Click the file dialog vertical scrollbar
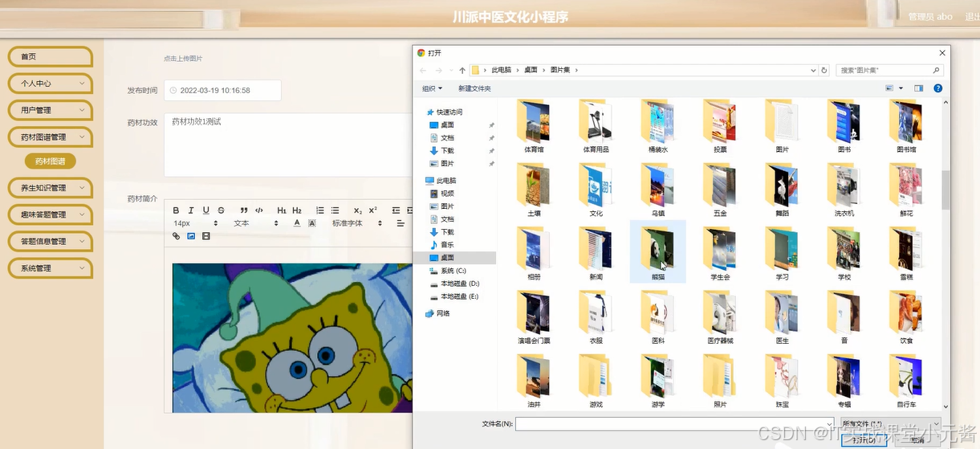This screenshot has height=449, width=980. pos(945,189)
